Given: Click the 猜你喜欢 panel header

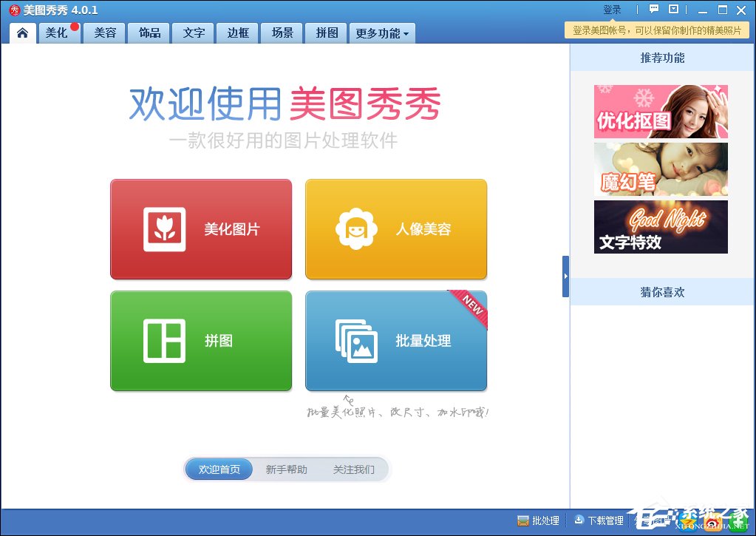Looking at the screenshot, I should (662, 292).
